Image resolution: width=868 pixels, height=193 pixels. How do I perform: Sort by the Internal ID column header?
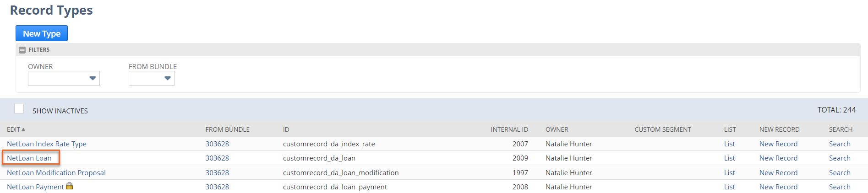(509, 129)
